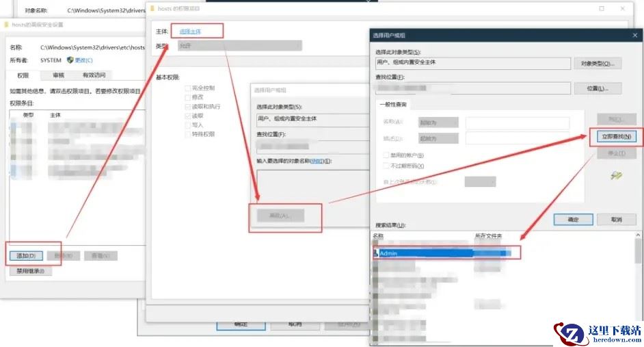The width and height of the screenshot is (644, 347).
Task: Open the 有效访问 tab
Action: point(94,75)
